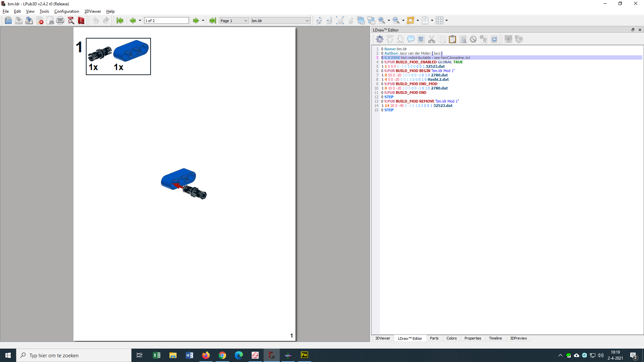Click the Find magnifier icon in editor toolbar

click(x=463, y=39)
